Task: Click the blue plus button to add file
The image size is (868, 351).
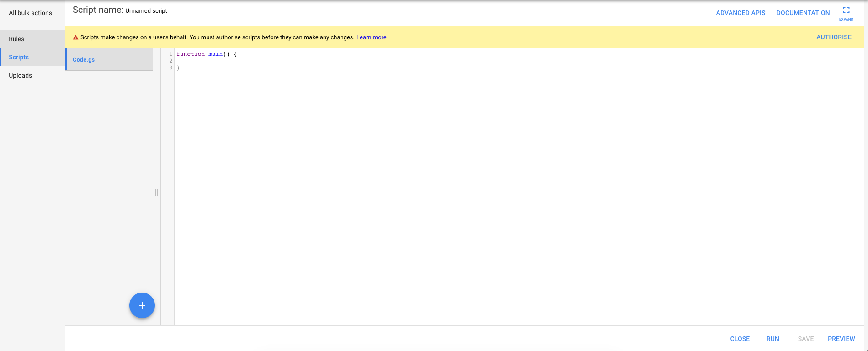Action: 142,305
